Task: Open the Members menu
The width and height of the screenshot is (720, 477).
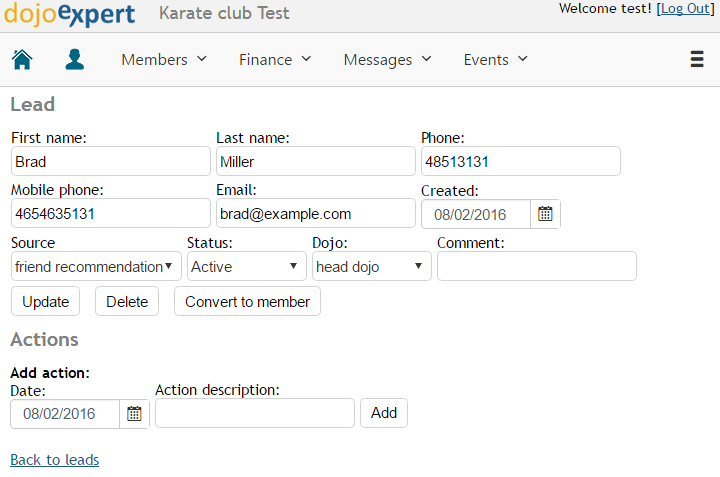Action: point(164,60)
